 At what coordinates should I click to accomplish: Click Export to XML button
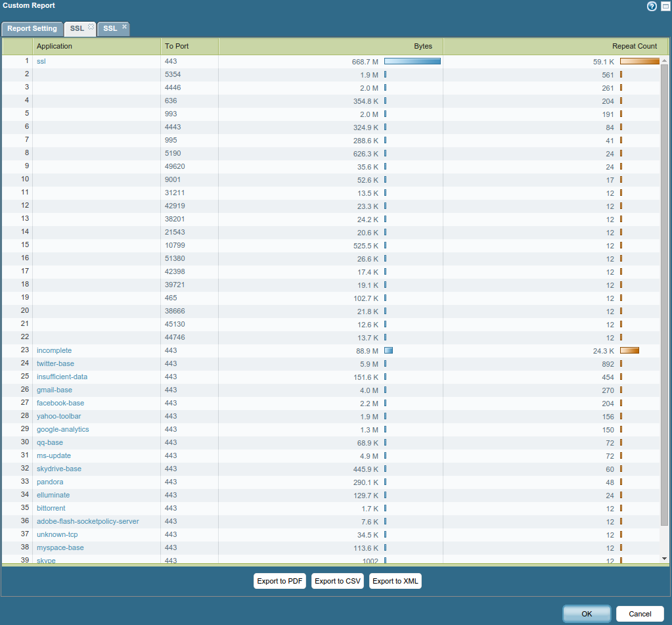(395, 581)
